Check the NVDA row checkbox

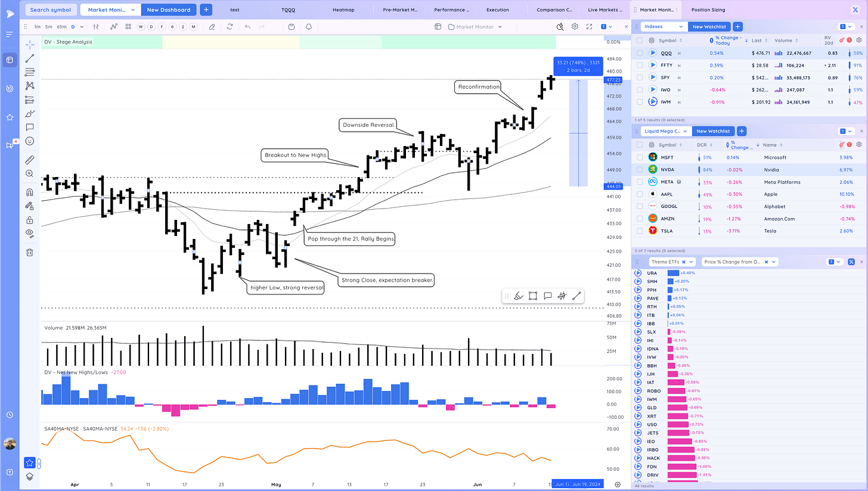click(640, 170)
